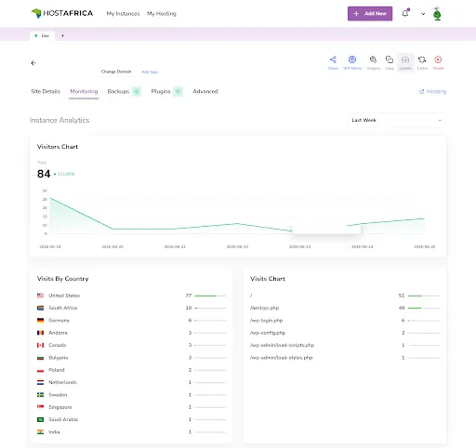Image resolution: width=476 pixels, height=448 pixels.
Task: Click the Germany flag icon
Action: [40, 321]
